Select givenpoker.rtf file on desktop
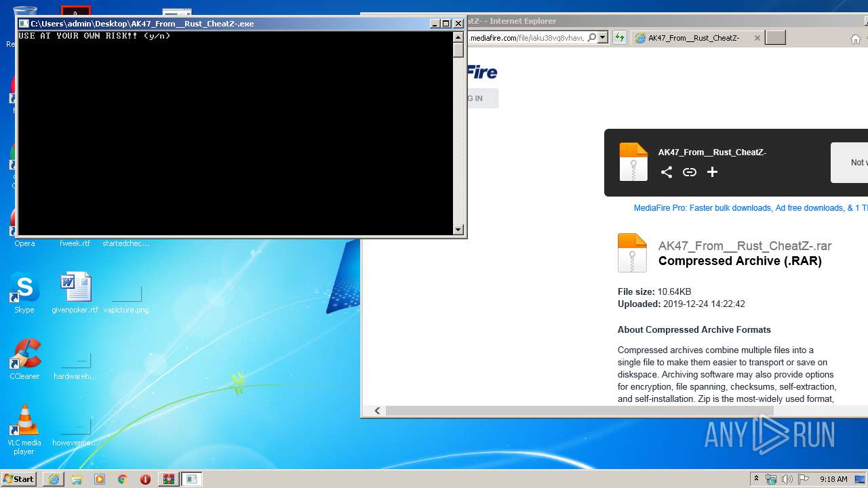868x488 pixels. point(75,293)
